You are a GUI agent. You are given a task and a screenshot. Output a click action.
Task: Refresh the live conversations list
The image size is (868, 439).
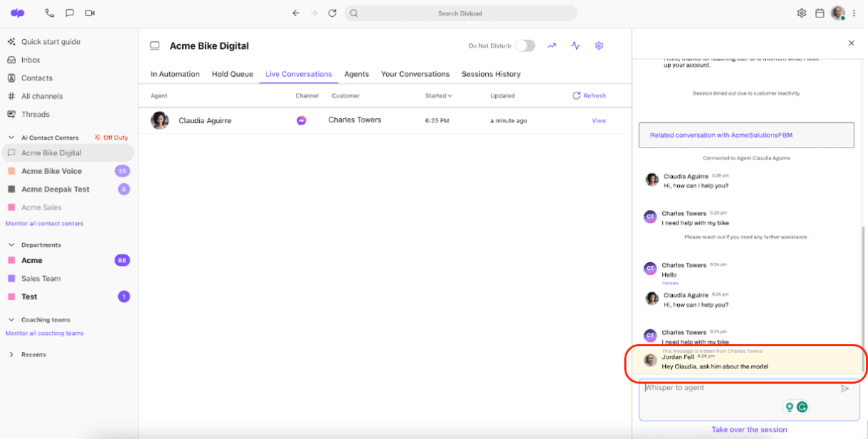coord(589,96)
